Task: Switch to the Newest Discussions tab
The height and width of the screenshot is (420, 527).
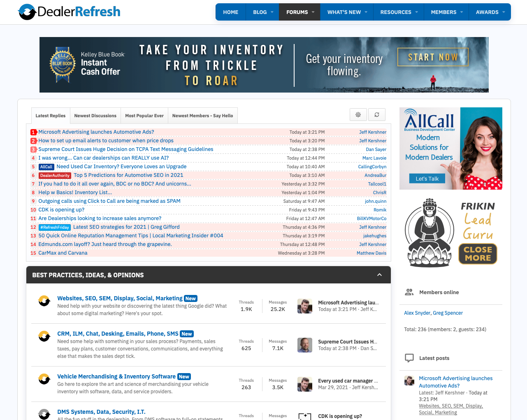Action: (x=95, y=116)
